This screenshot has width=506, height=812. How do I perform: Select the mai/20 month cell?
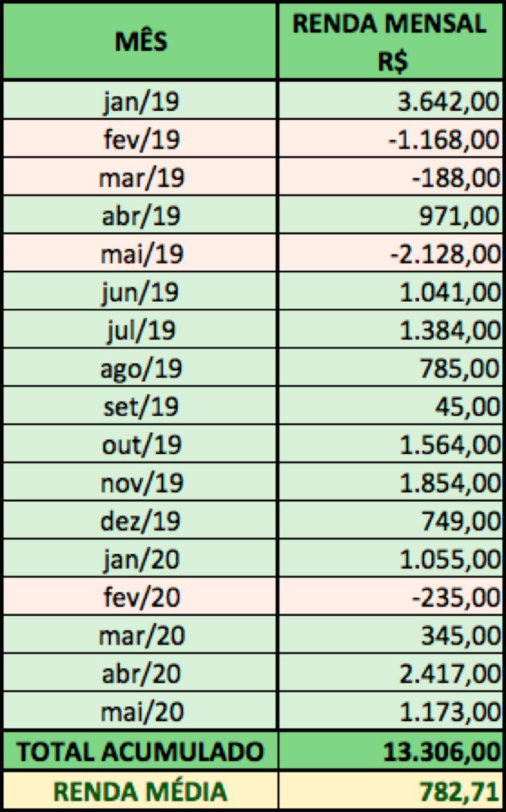point(140,712)
